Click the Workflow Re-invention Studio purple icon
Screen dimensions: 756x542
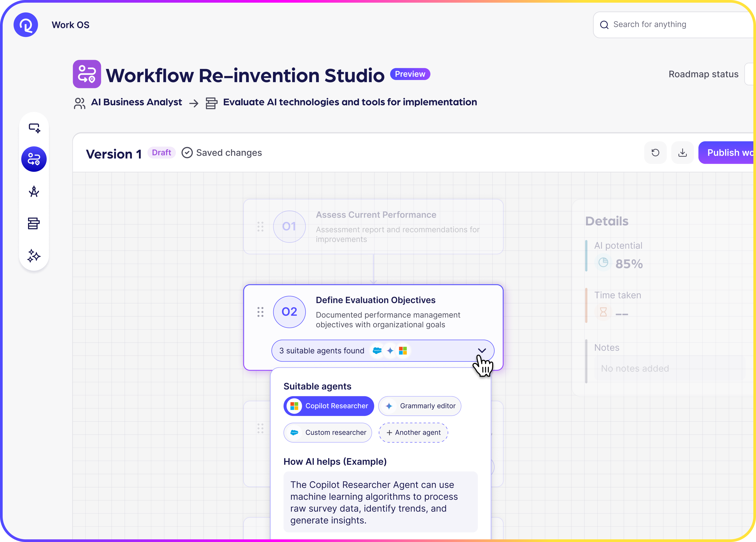click(87, 74)
